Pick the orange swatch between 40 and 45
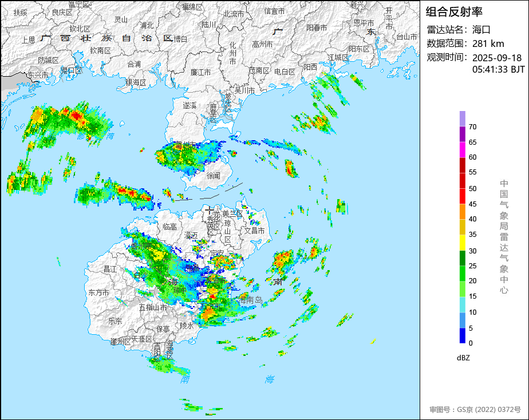529x420 pixels. click(x=463, y=212)
